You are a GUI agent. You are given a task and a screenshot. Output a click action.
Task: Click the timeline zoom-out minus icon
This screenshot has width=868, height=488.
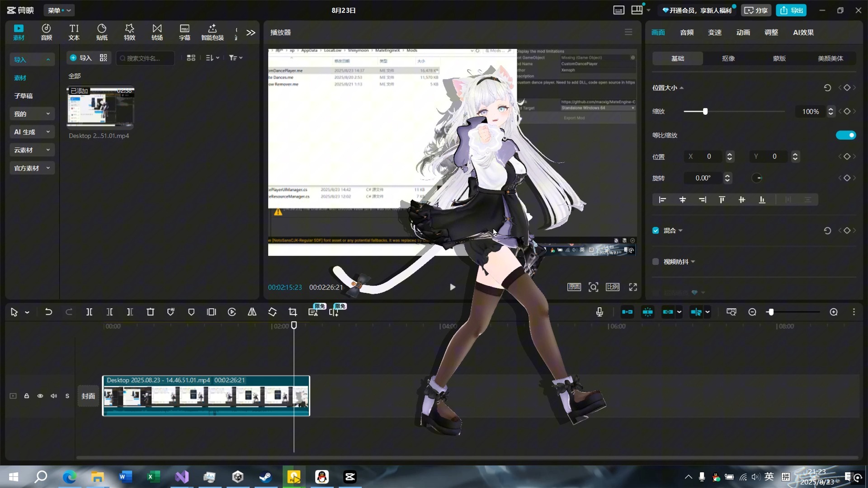(x=752, y=312)
